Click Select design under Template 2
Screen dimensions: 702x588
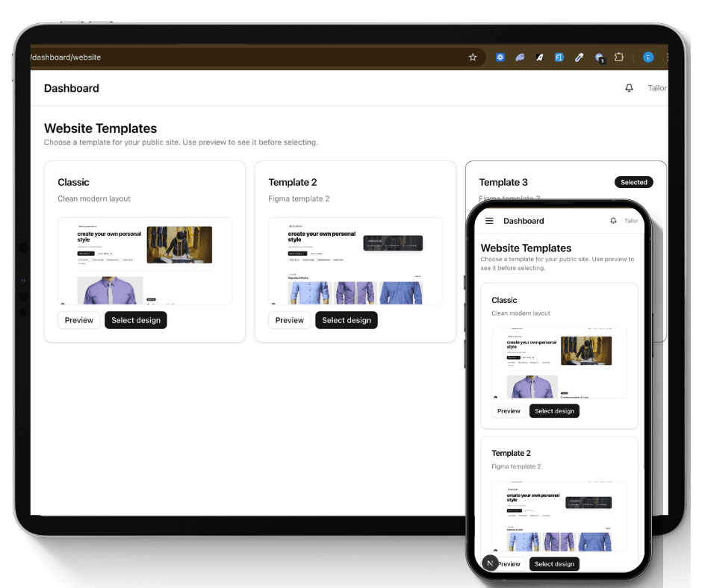tap(346, 320)
